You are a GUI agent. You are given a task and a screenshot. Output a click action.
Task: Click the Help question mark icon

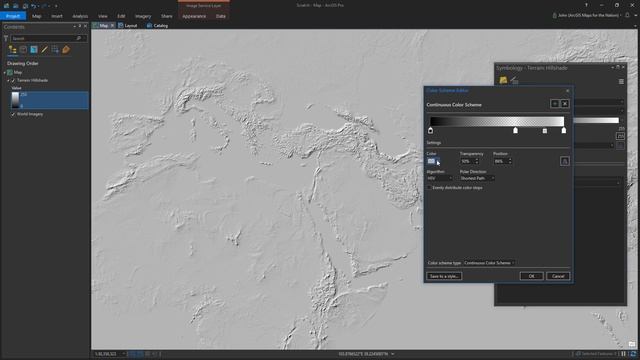coord(586,5)
